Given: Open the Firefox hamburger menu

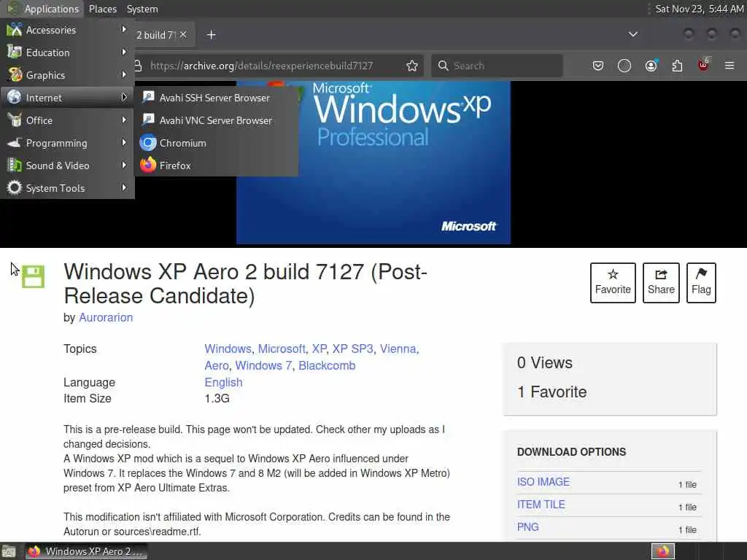Looking at the screenshot, I should click(x=729, y=66).
